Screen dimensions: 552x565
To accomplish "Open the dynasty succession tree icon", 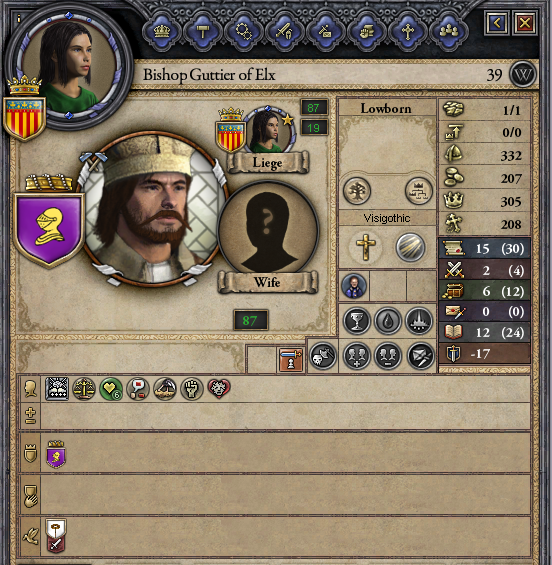I will point(418,191).
